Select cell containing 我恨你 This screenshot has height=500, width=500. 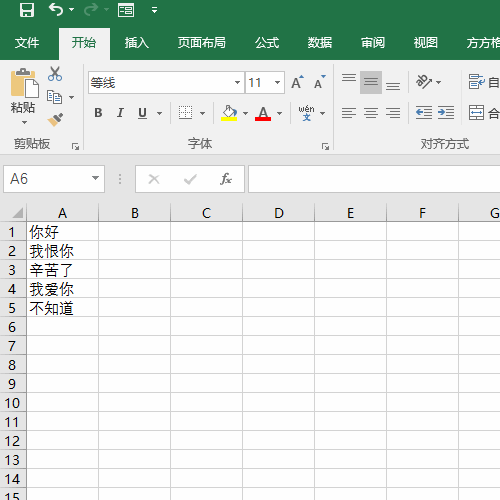pos(62,251)
